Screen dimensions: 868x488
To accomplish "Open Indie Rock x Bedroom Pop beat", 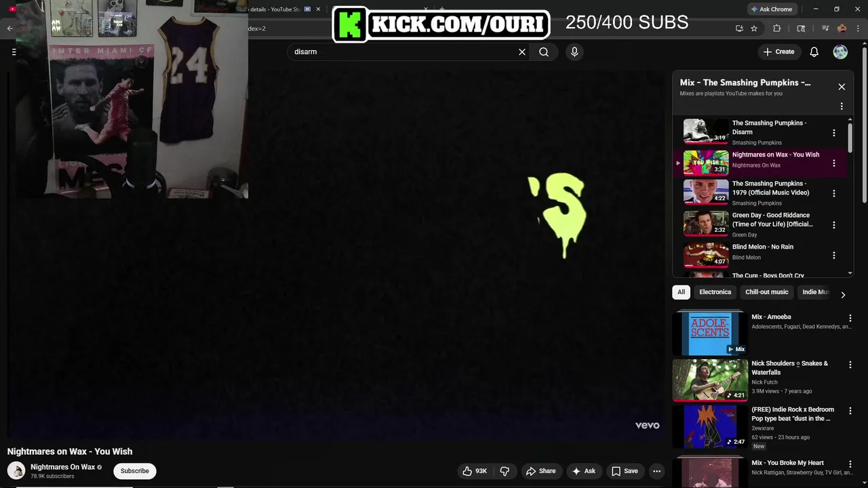I will 710,426.
